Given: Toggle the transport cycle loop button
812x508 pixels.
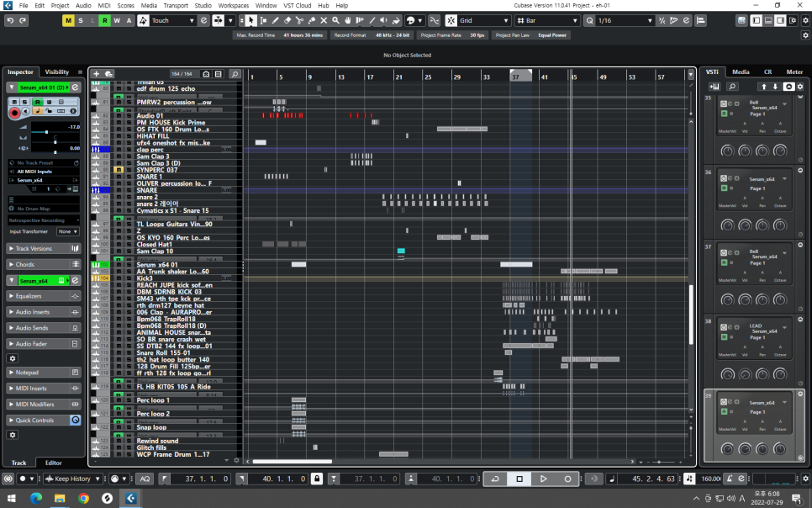Looking at the screenshot, I should click(x=495, y=479).
